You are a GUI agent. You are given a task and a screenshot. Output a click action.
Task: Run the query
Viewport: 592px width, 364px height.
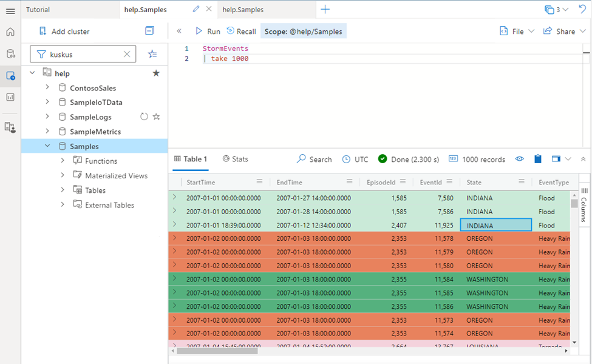[208, 32]
